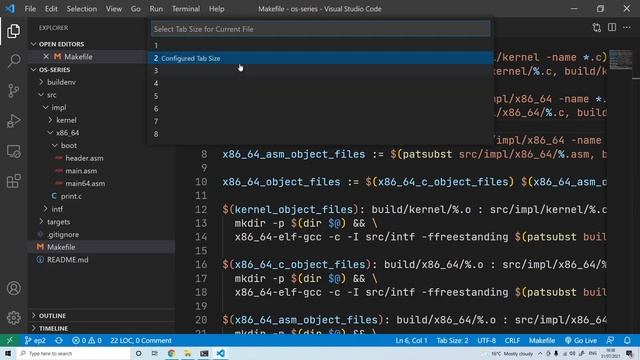Select tab size 4 option

coord(320,83)
